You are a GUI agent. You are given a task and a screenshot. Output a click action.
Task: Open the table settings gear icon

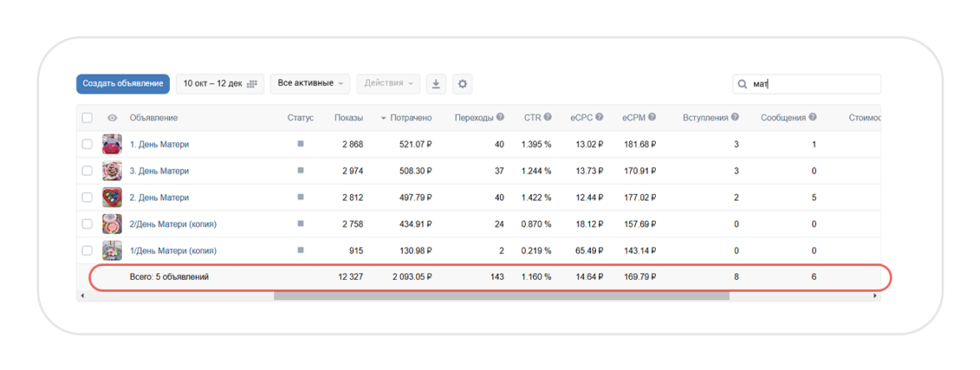click(x=462, y=84)
